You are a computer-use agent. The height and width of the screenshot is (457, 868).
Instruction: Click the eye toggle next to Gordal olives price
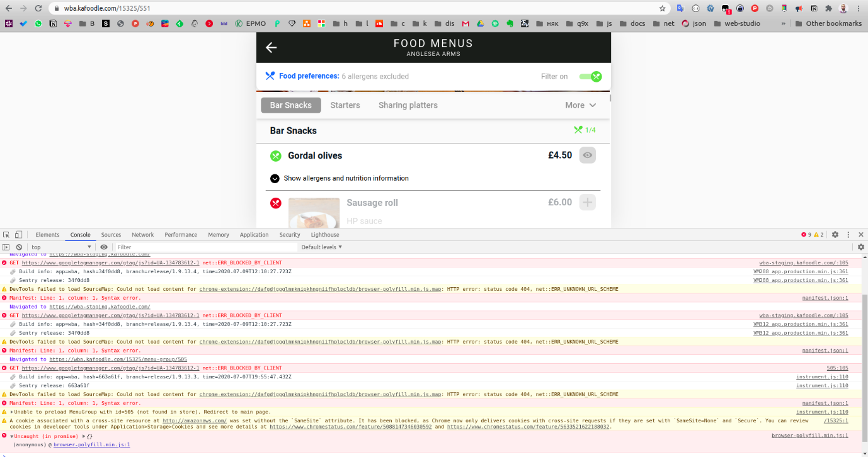click(587, 155)
